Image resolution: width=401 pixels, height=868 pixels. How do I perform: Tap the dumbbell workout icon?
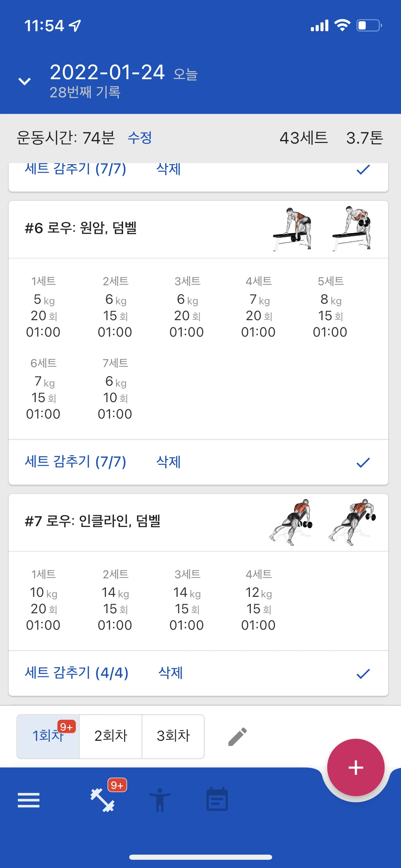(x=102, y=800)
